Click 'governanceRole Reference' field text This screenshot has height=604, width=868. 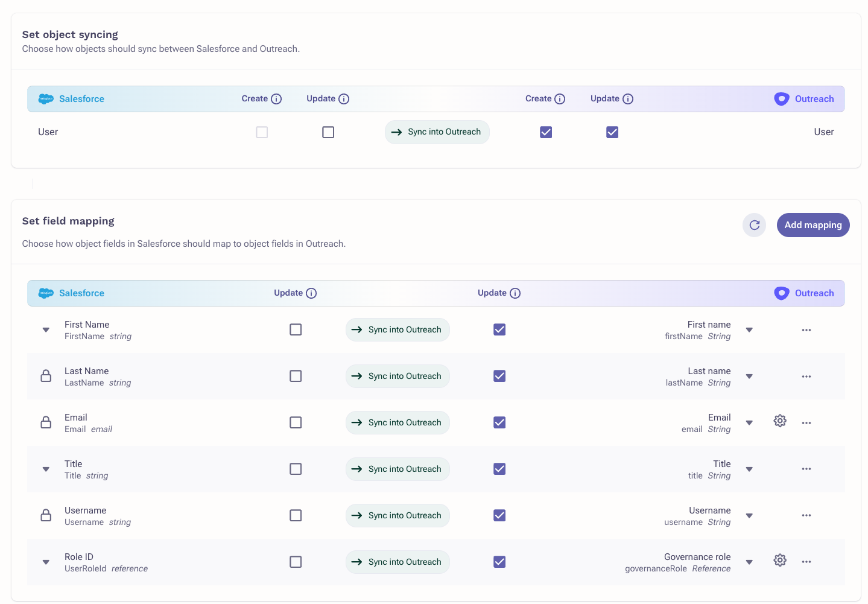677,568
